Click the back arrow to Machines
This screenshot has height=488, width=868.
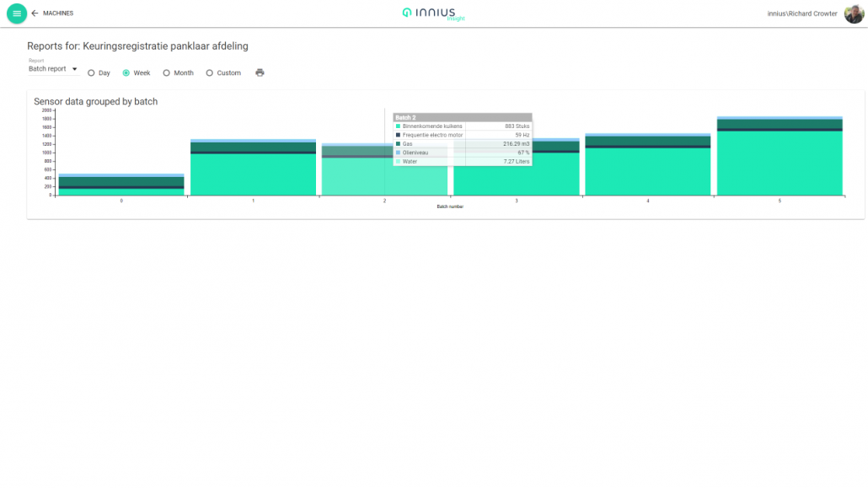(35, 13)
